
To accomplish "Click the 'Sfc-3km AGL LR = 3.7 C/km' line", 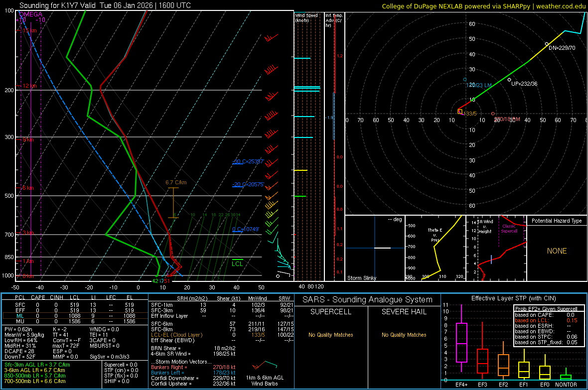I will pos(37,365).
